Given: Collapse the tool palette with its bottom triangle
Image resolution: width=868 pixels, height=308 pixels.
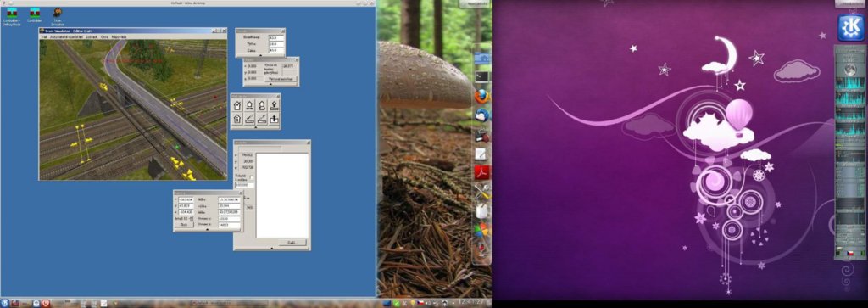Looking at the screenshot, I should (256, 127).
